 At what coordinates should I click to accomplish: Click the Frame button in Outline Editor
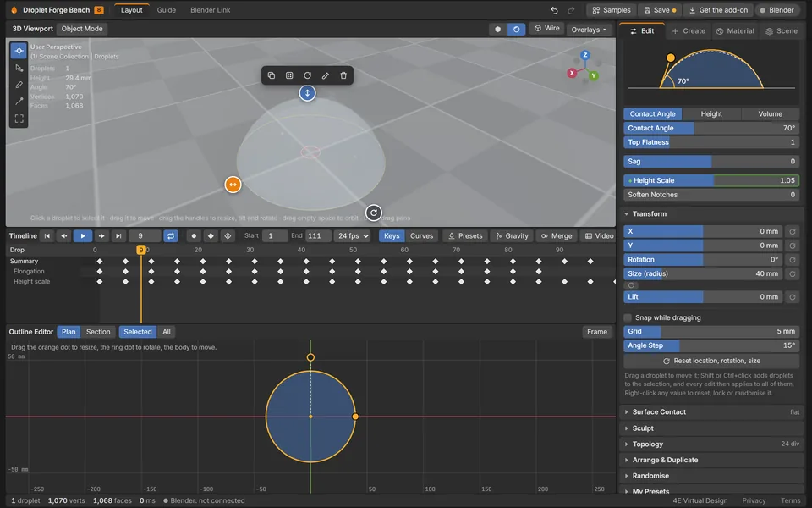[597, 332]
